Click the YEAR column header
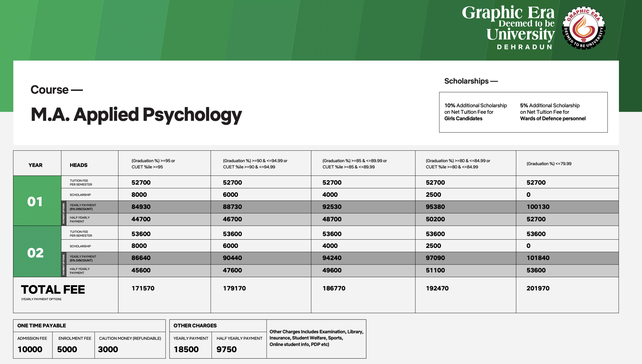 [36, 165]
